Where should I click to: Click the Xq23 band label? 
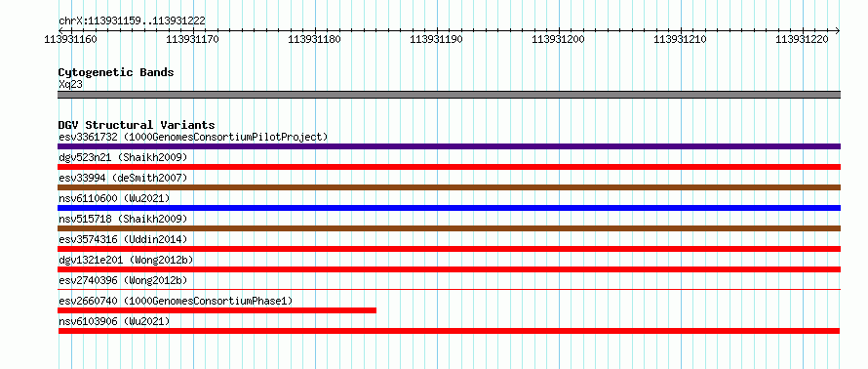(70, 84)
